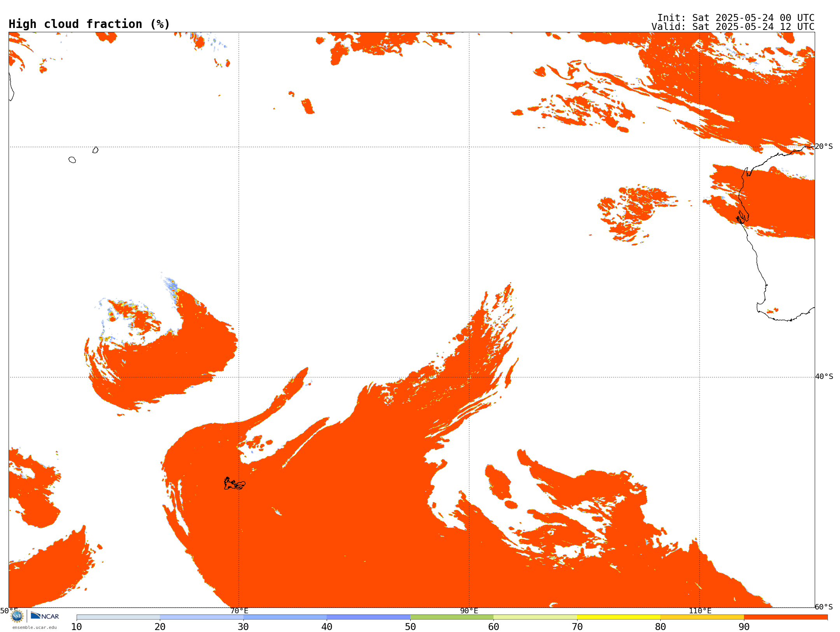Click the 20°S latitude label
Screen dimensions: 840x632
[824, 147]
